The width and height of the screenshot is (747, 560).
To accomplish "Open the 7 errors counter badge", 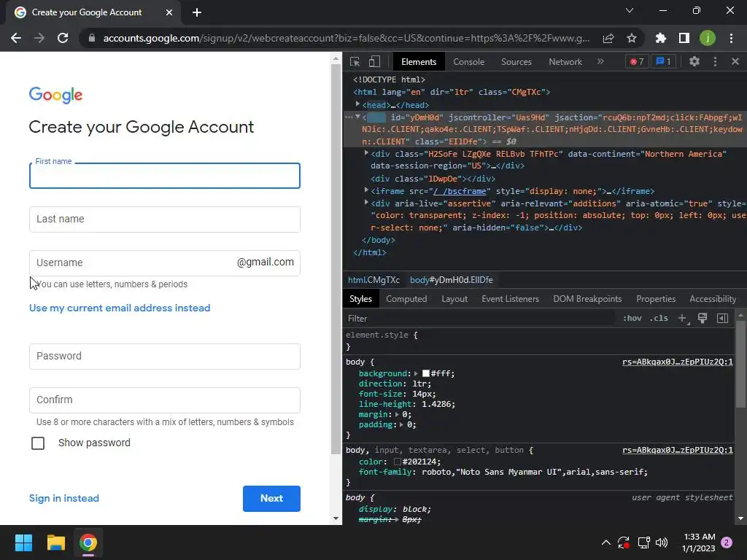I will tap(637, 61).
